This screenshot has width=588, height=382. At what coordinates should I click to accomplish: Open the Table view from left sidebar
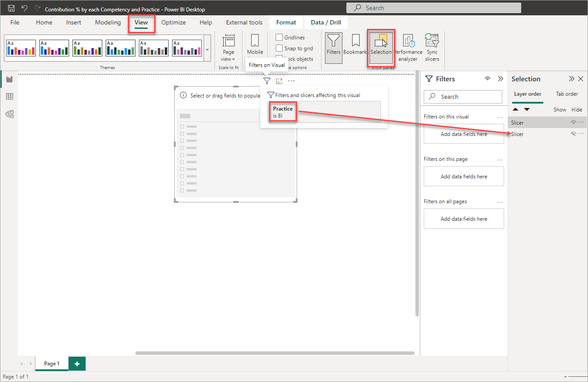pyautogui.click(x=9, y=97)
